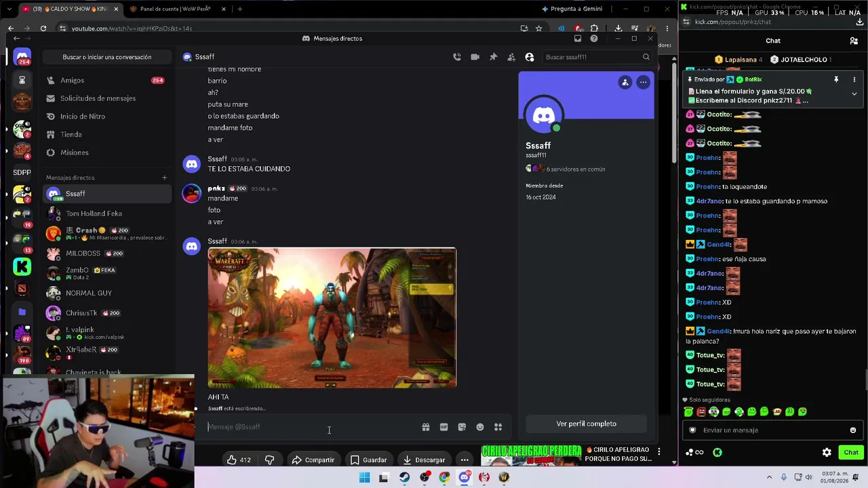Open Windows Start menu
The image size is (868, 488).
pos(364,477)
